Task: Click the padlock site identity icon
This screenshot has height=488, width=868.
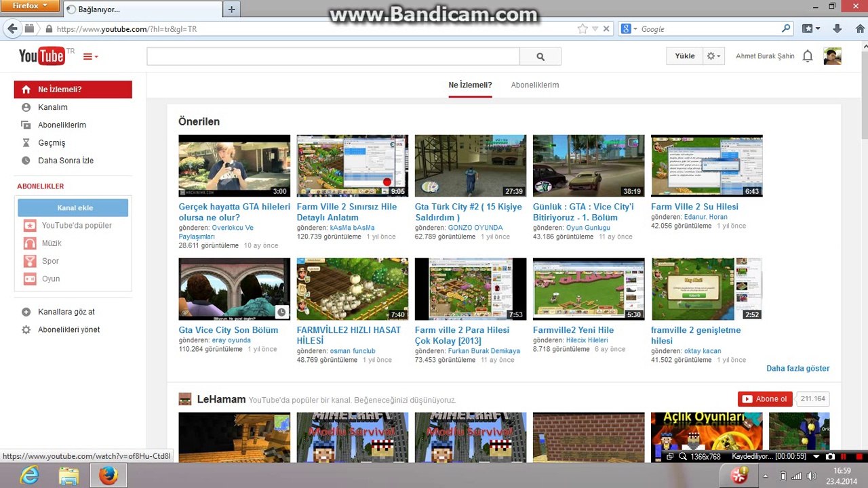Action: tap(49, 29)
